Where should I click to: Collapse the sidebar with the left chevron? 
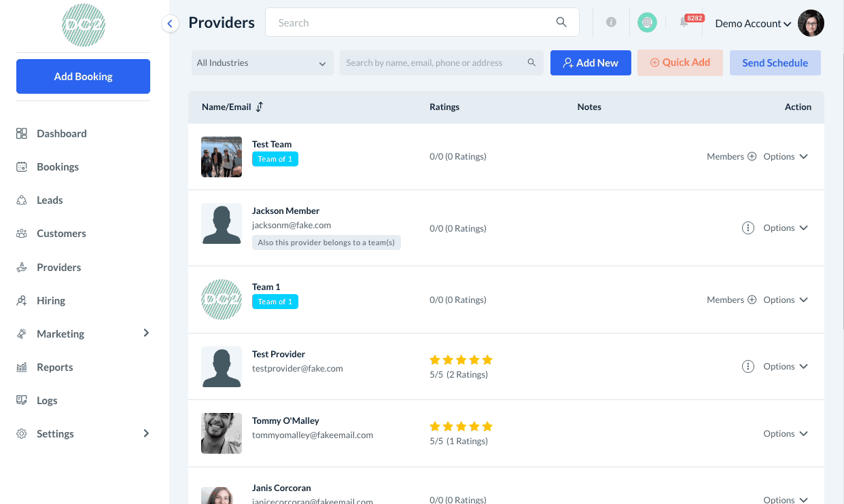pyautogui.click(x=170, y=23)
